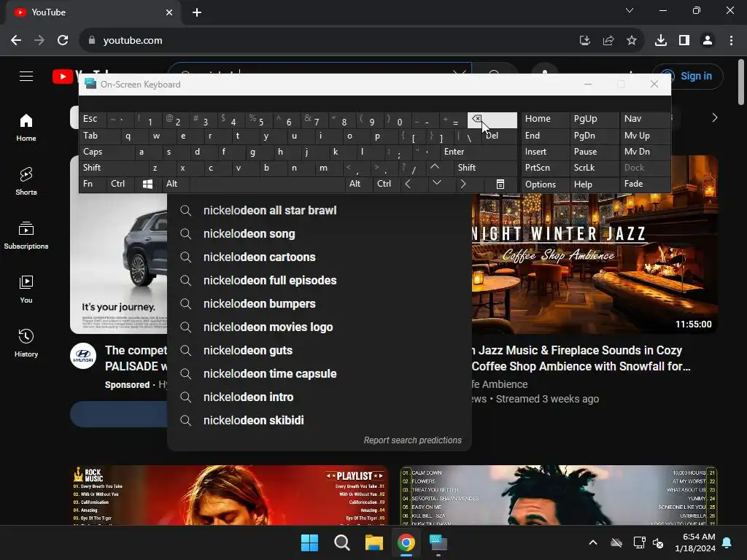Toggle left Shift key on keyboard
This screenshot has height=560, width=747.
(113, 168)
